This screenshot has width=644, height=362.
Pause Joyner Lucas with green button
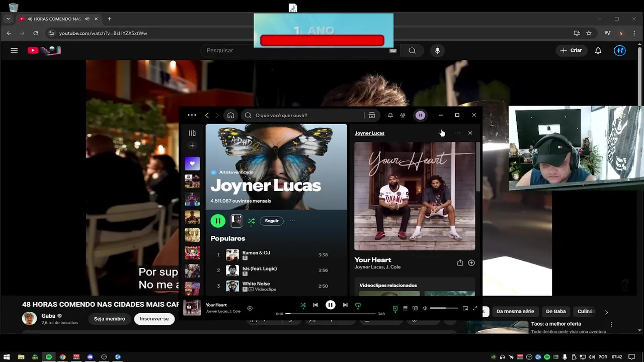coord(218,221)
